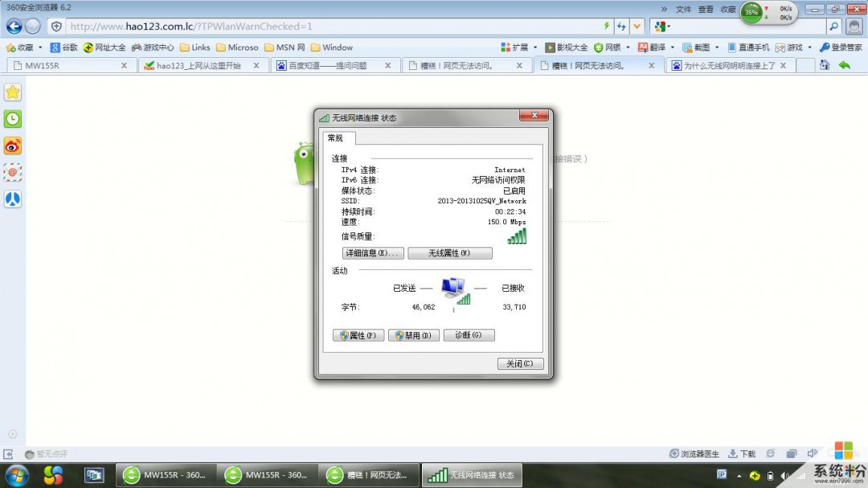This screenshot has height=488, width=868.
Task: Open the search engine selector dropdown
Action: coord(662,26)
